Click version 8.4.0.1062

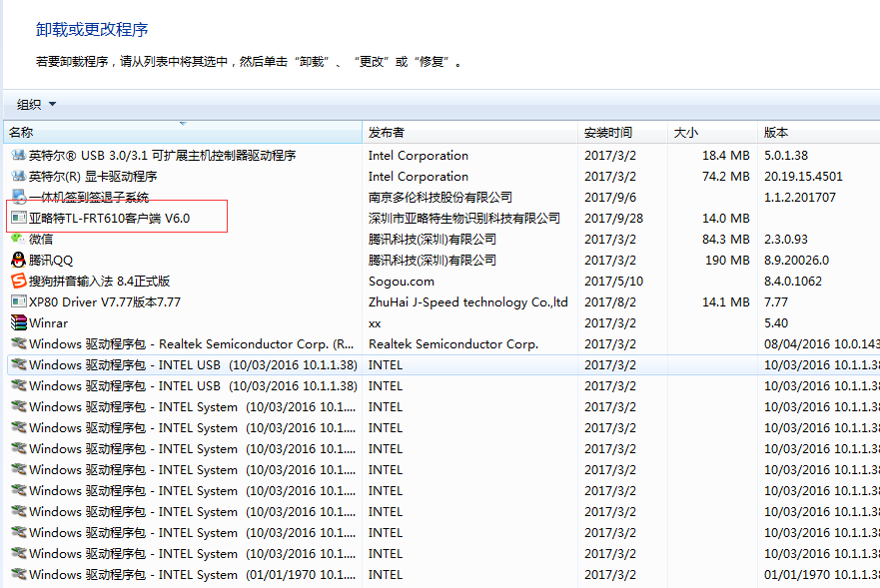pos(792,282)
